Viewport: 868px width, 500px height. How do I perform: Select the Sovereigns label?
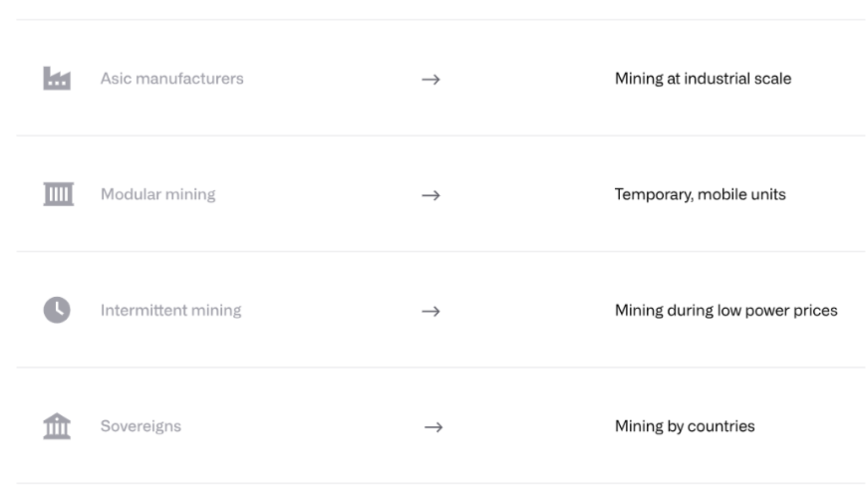[x=141, y=426]
